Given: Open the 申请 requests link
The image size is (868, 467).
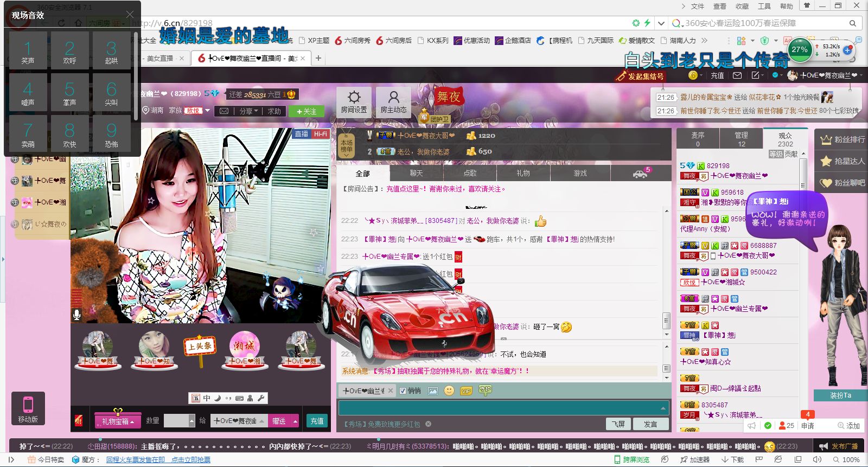Looking at the screenshot, I should (x=808, y=426).
